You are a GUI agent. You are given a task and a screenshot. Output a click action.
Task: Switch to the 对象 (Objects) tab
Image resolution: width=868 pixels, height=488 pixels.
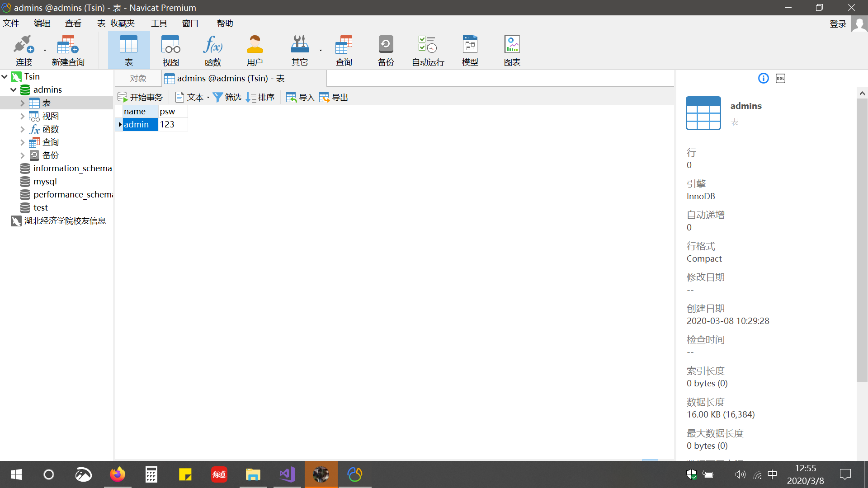click(138, 79)
